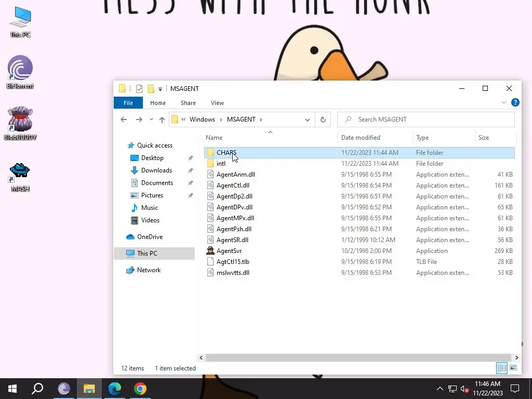Open Desktop in navigation pane
Viewport: 532px width, 399px height.
pyautogui.click(x=152, y=158)
